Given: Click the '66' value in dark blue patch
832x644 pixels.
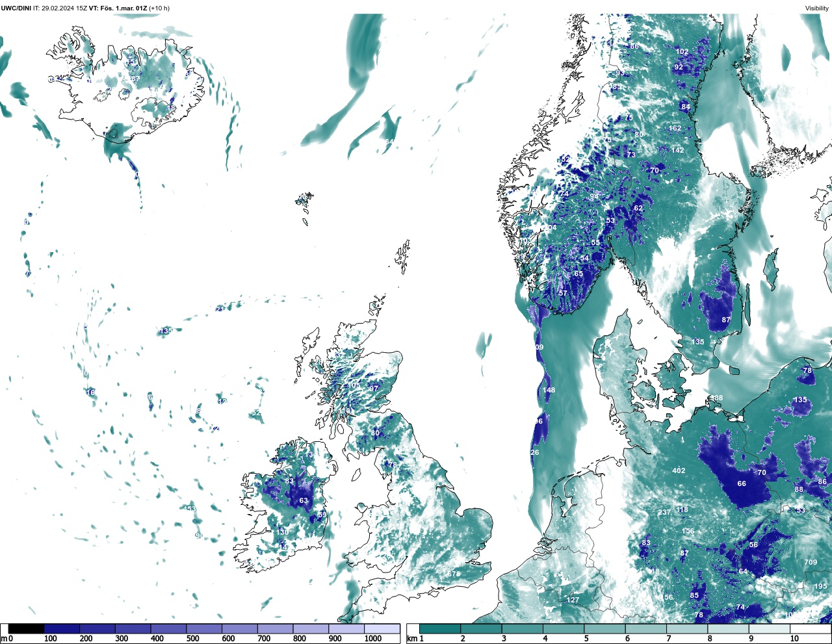Looking at the screenshot, I should coord(742,484).
